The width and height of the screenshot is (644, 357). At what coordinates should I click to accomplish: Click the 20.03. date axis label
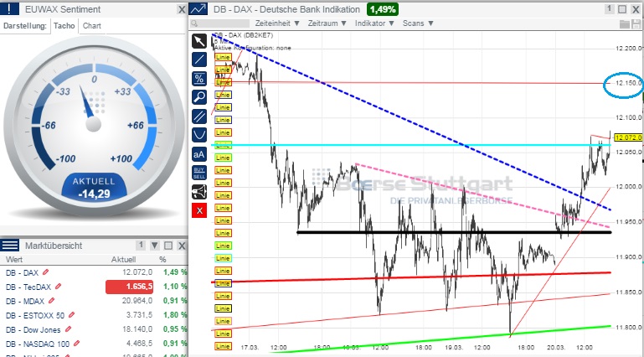click(x=556, y=348)
